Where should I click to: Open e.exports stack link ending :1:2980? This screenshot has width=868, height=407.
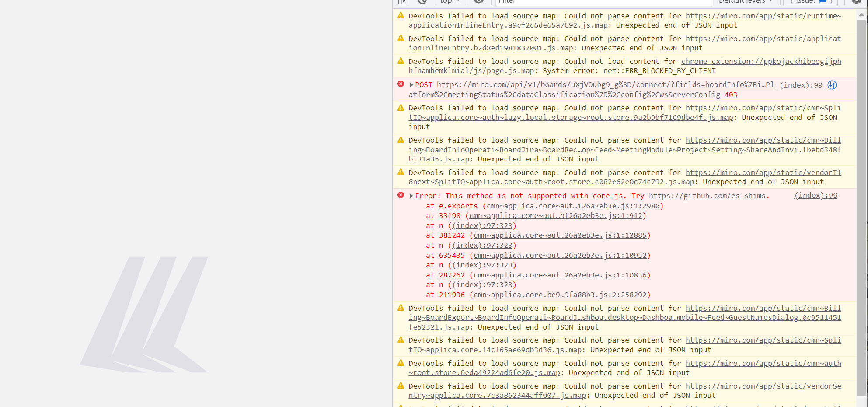coord(573,206)
